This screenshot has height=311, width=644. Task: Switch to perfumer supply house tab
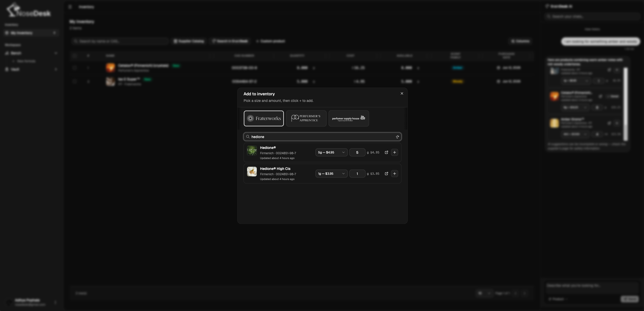(x=349, y=118)
